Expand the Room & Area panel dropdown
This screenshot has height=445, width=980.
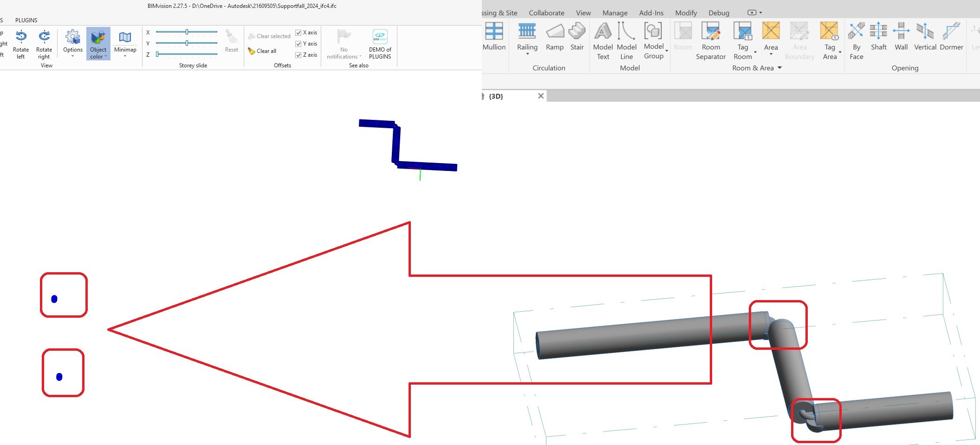[x=780, y=68]
